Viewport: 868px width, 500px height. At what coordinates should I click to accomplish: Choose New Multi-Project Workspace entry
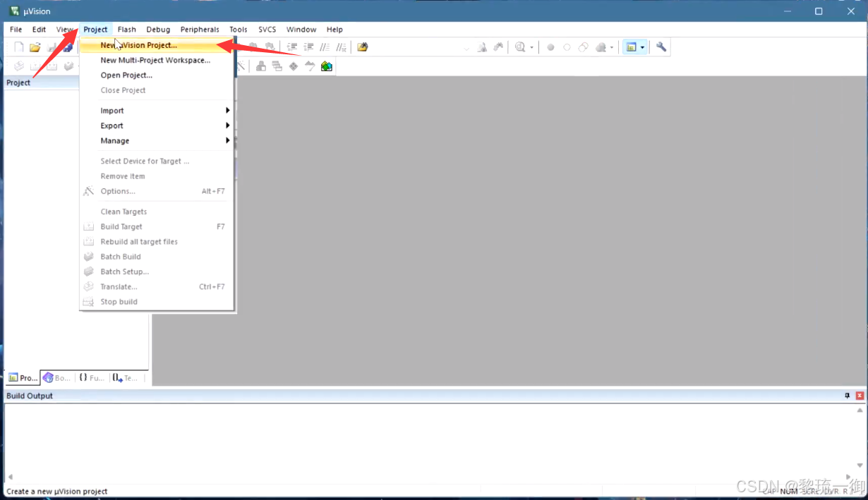pyautogui.click(x=157, y=60)
